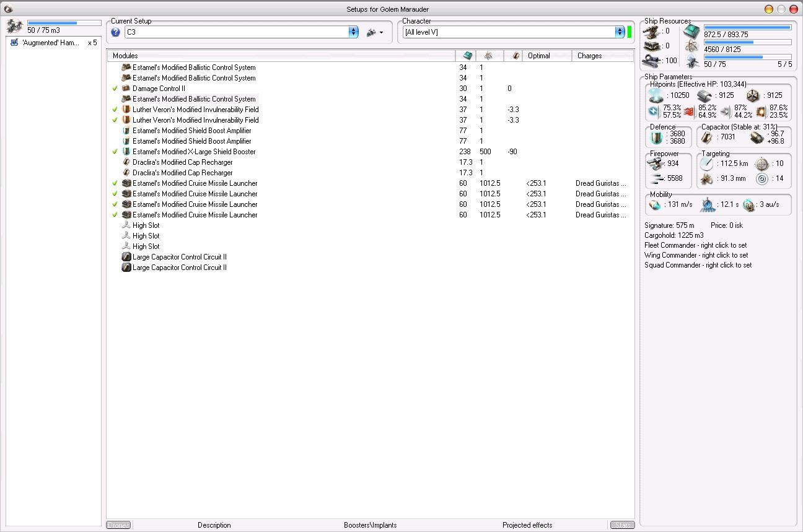Click the thermal resistance icon showing 85.2%
Image resolution: width=803 pixels, height=532 pixels.
click(x=690, y=111)
